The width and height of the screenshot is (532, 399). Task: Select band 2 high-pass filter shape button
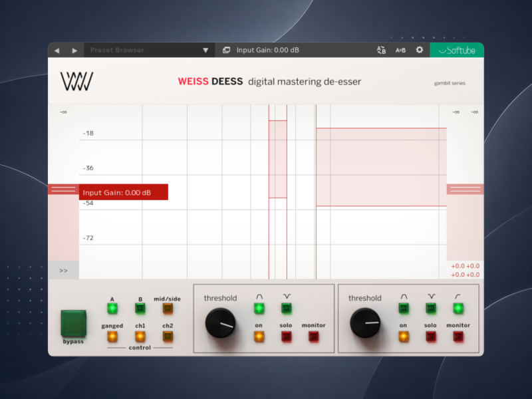[458, 309]
